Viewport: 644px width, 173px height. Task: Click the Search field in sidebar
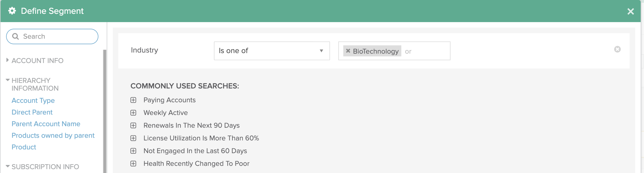[52, 36]
